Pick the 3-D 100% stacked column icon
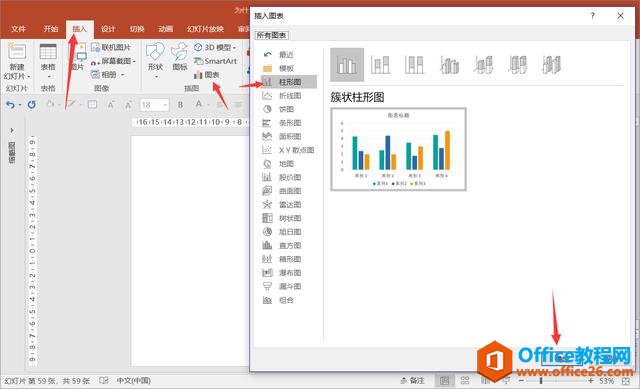Image resolution: width=640 pixels, height=389 pixels. pyautogui.click(x=518, y=64)
